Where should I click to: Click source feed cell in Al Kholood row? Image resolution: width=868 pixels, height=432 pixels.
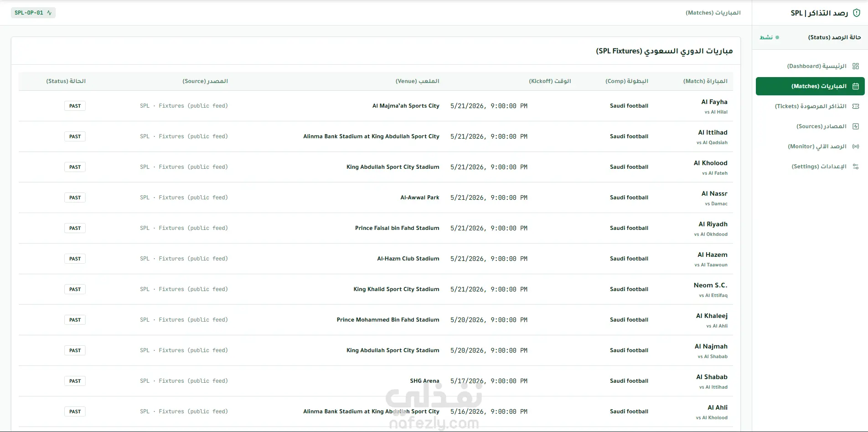(184, 167)
